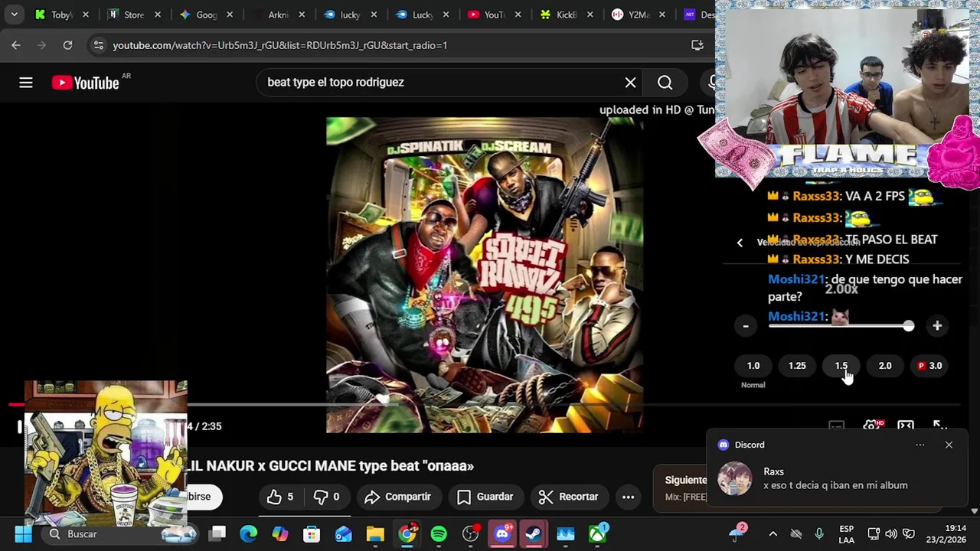The height and width of the screenshot is (551, 980).
Task: Clear the search text with the X
Action: tap(630, 83)
